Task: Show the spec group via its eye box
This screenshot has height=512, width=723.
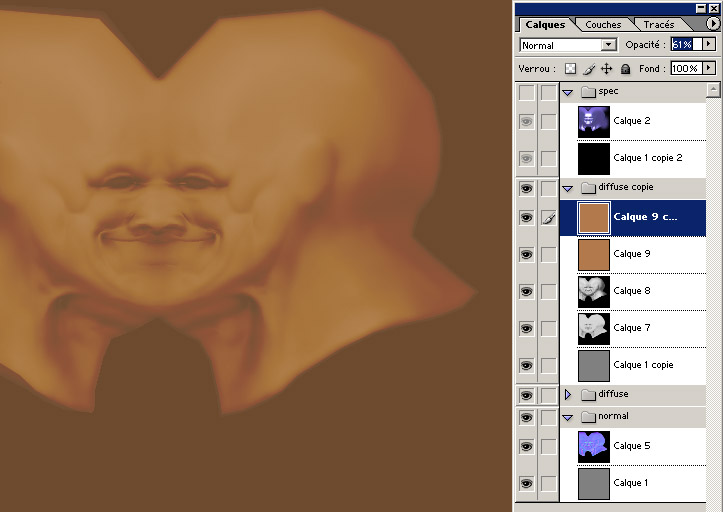Action: 527,92
